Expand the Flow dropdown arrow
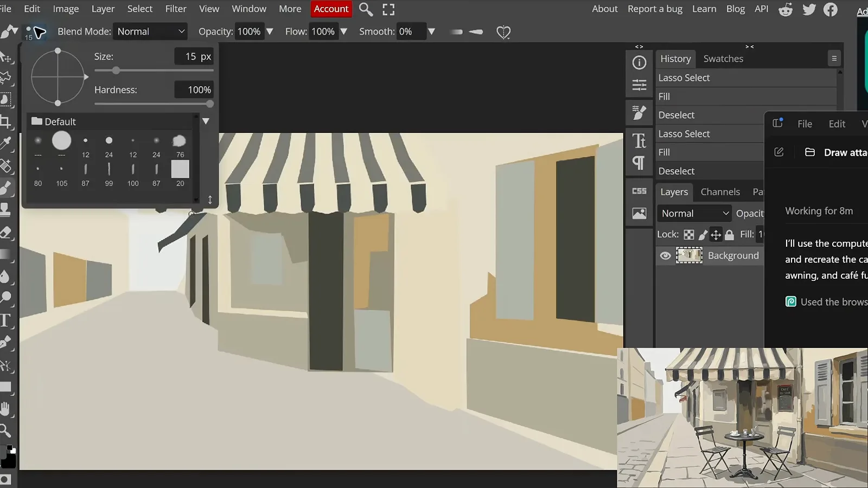Image resolution: width=868 pixels, height=488 pixels. [343, 31]
